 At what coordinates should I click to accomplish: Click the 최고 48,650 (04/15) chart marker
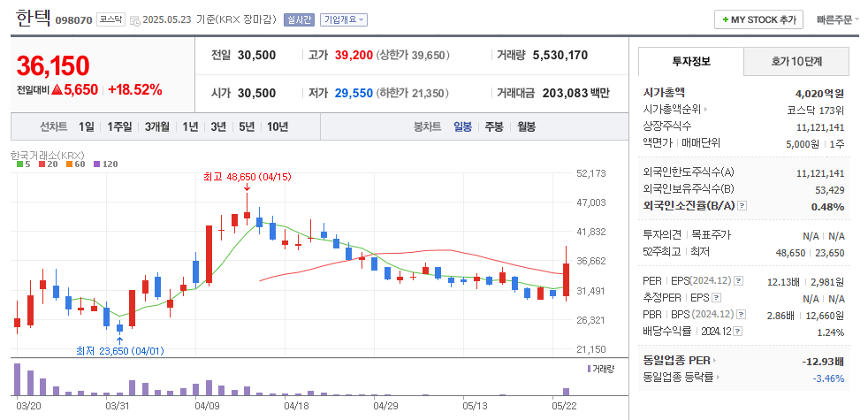coord(247,177)
